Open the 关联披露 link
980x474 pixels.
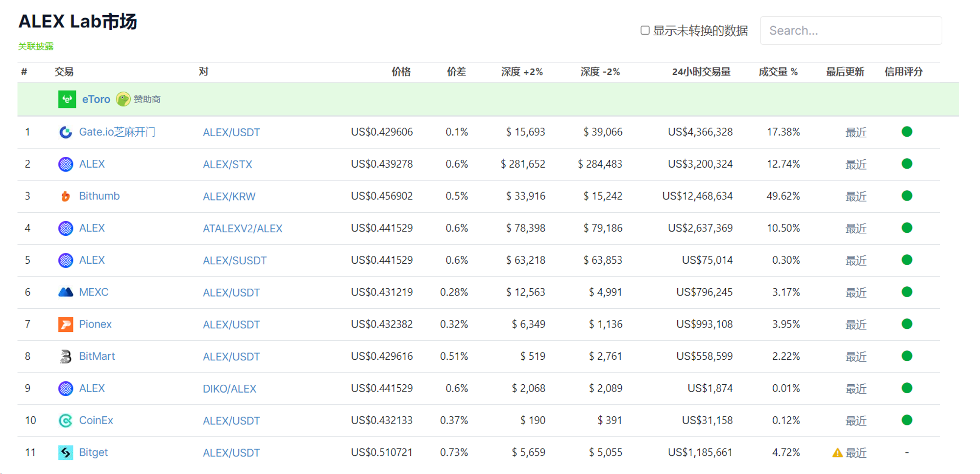(36, 47)
